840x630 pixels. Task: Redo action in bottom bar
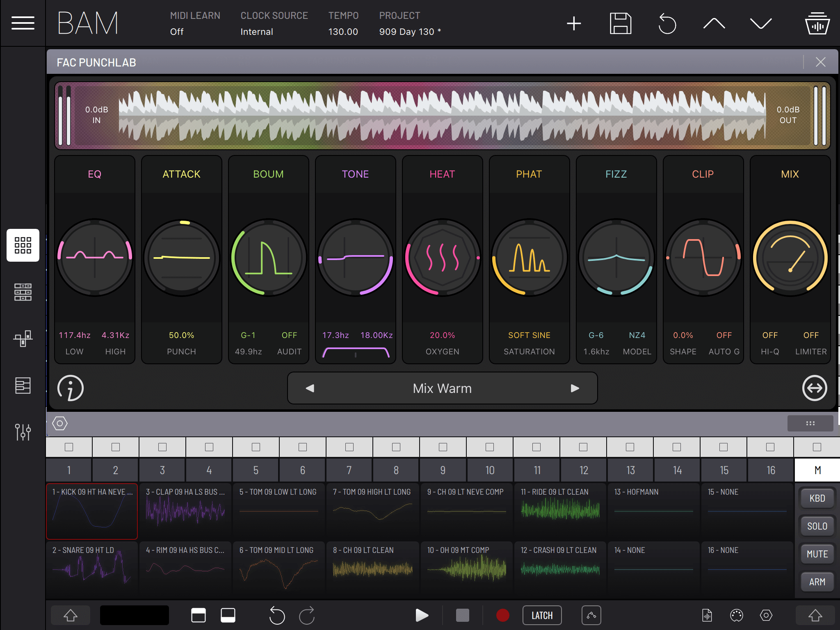pyautogui.click(x=307, y=615)
